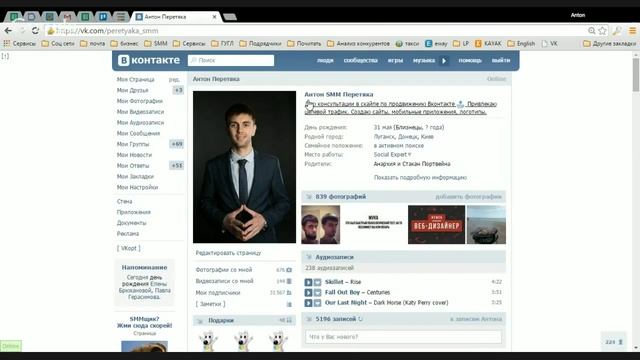
Task: Open the [ VKopt ] menu item
Action: coord(129,248)
